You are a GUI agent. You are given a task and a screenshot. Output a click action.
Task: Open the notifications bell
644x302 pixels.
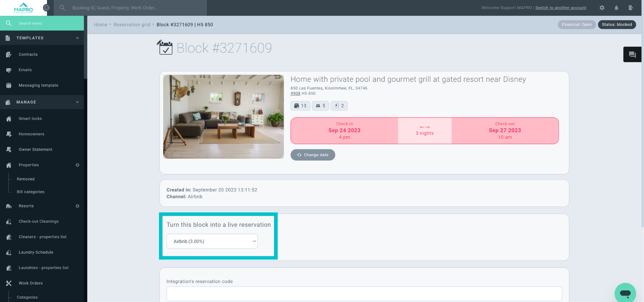tap(616, 8)
